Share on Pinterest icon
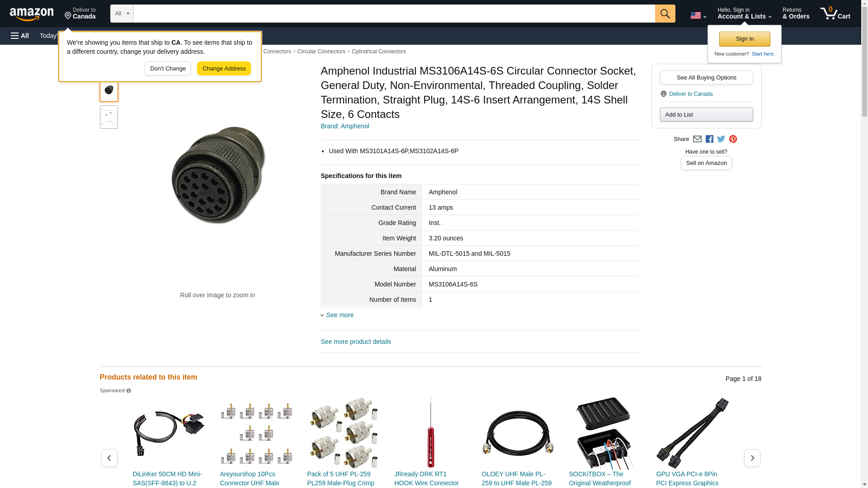This screenshot has height=488, width=868. point(733,139)
